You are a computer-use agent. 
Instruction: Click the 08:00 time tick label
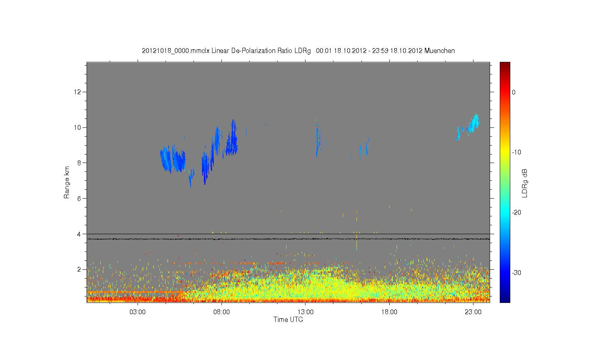(221, 312)
